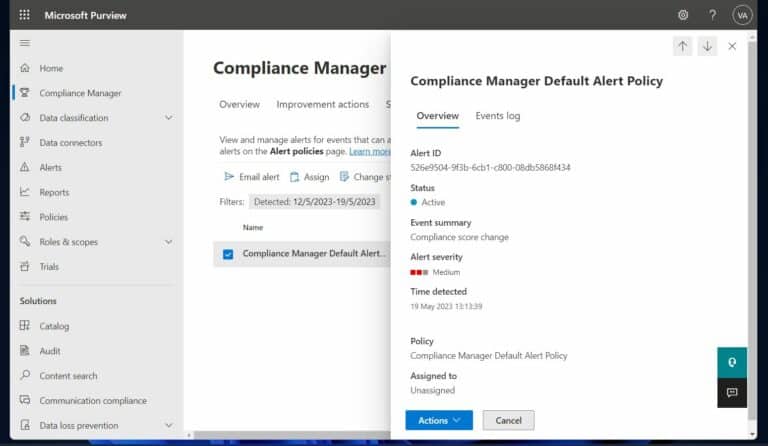Open the feedback chat button
Screen dimensions: 768x446
click(x=732, y=393)
